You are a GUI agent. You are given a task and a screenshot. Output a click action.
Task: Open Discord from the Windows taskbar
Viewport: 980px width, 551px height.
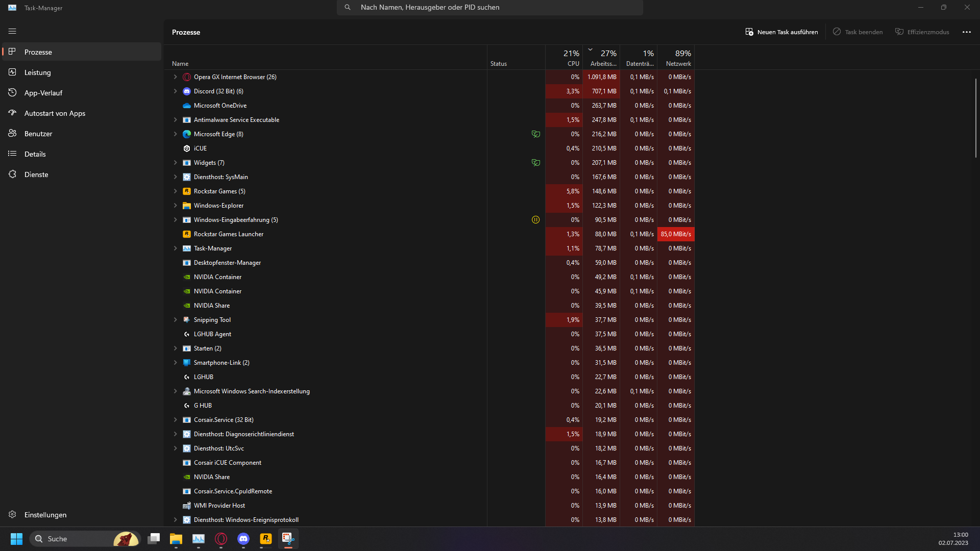(x=243, y=539)
